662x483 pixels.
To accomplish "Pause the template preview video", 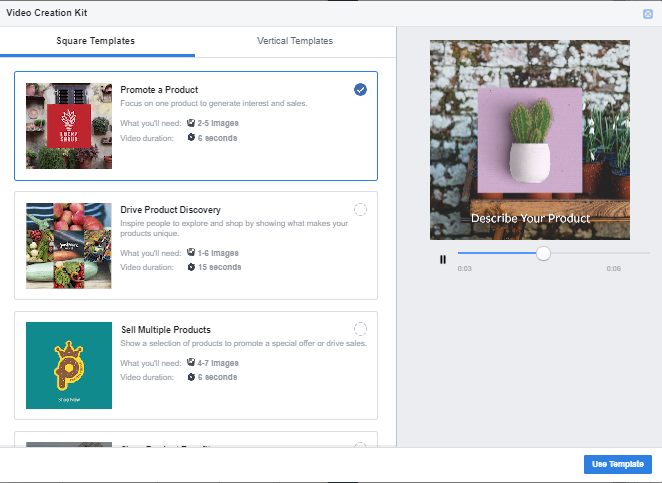I will coord(442,259).
